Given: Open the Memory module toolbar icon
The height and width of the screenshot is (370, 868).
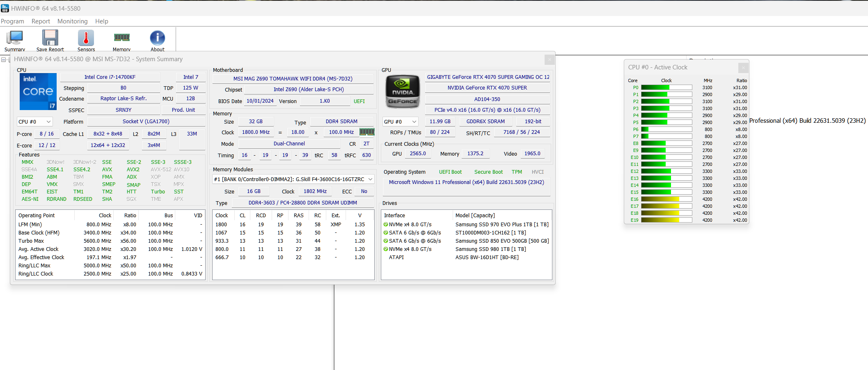Looking at the screenshot, I should (121, 40).
